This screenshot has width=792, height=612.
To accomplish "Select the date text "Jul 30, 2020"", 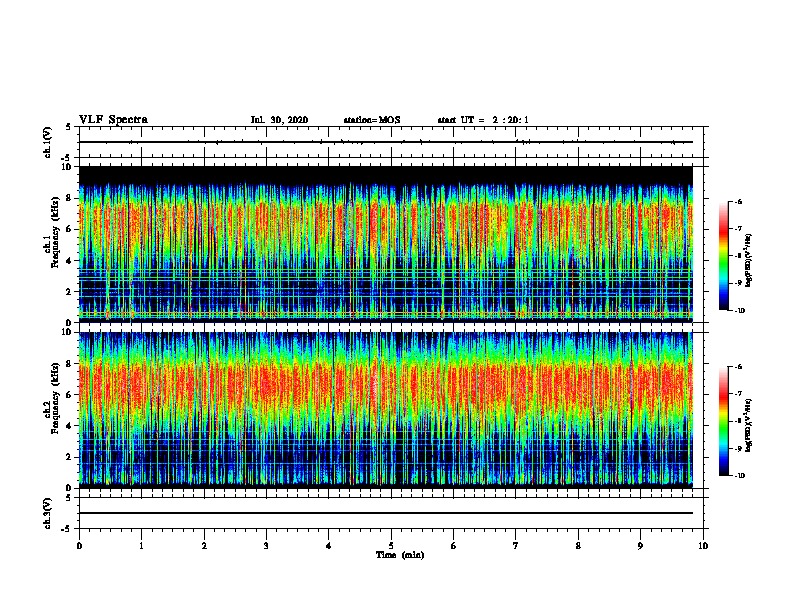I will [279, 120].
